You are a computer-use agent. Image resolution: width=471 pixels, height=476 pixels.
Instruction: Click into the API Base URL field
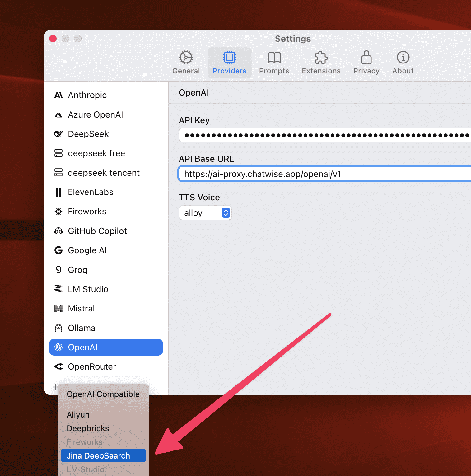[x=325, y=174]
